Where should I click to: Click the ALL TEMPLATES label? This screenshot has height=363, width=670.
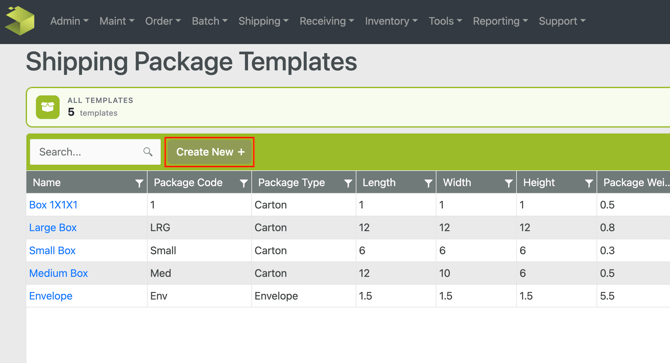[x=100, y=100]
